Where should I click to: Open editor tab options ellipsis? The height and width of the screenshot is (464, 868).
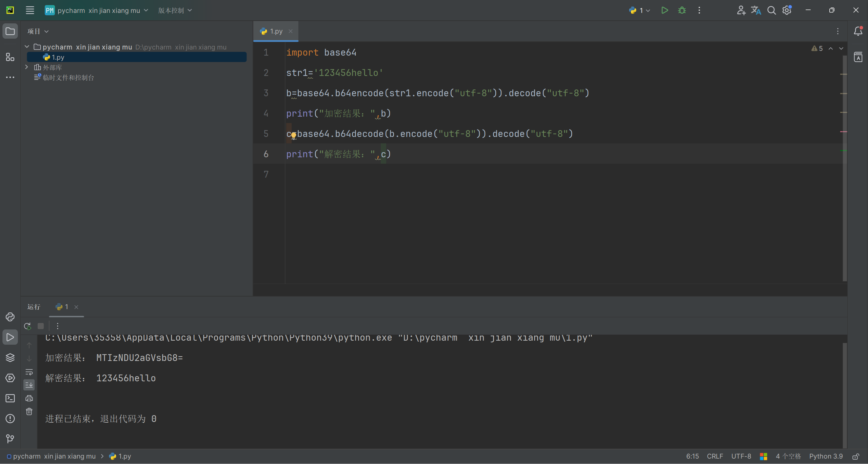coord(838,31)
